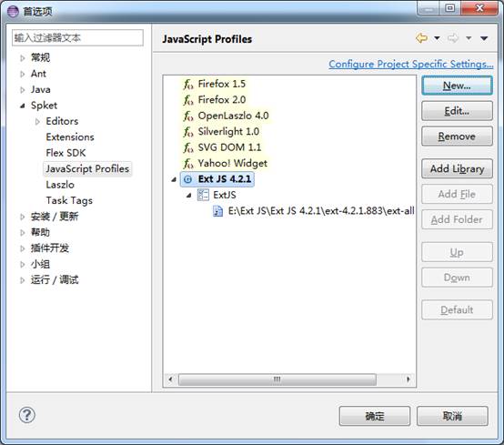
Task: Select Extensions in the Spket tree
Action: pyautogui.click(x=70, y=137)
